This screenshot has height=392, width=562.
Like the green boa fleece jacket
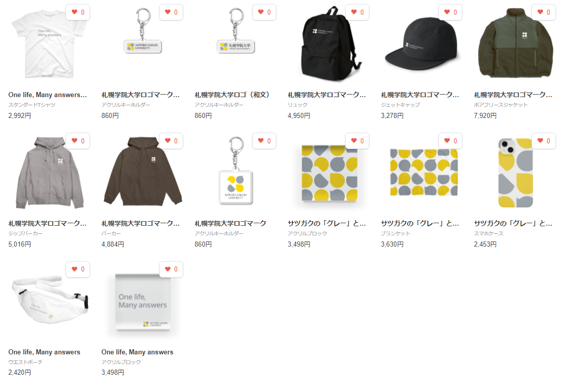544,12
